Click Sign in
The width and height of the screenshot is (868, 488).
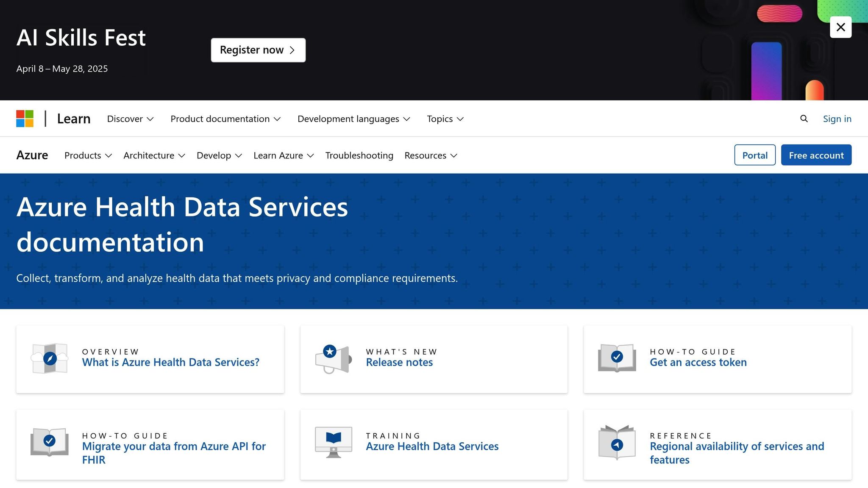(x=837, y=119)
